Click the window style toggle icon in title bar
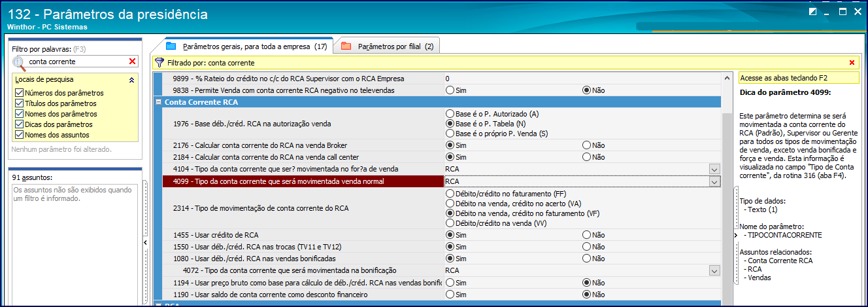The height and width of the screenshot is (307, 868). click(812, 12)
